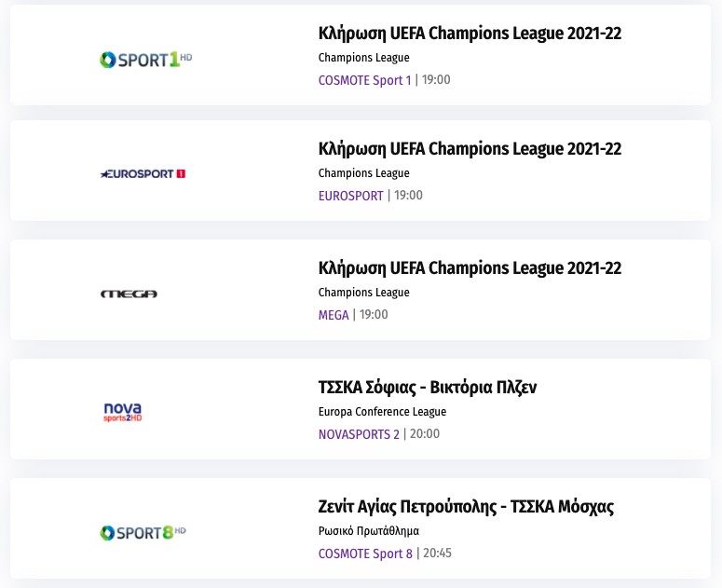The image size is (722, 588).
Task: Click the Nova Sports 2 HD logo
Action: coord(122,411)
